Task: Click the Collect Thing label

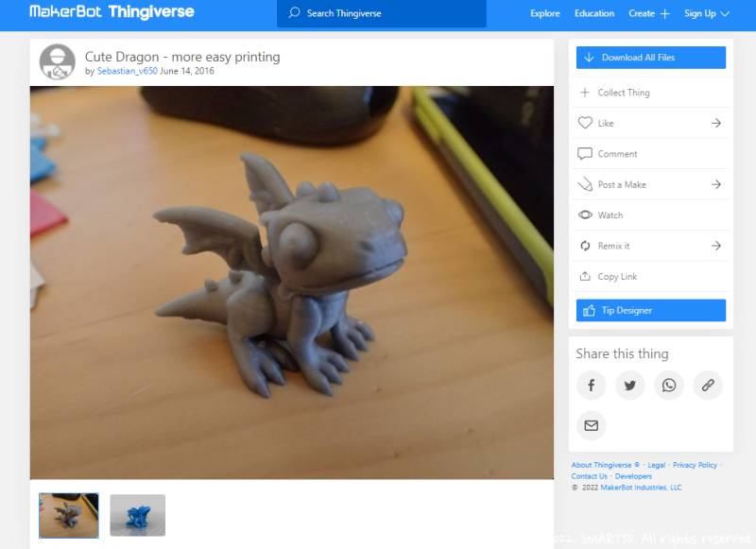Action: coord(624,93)
